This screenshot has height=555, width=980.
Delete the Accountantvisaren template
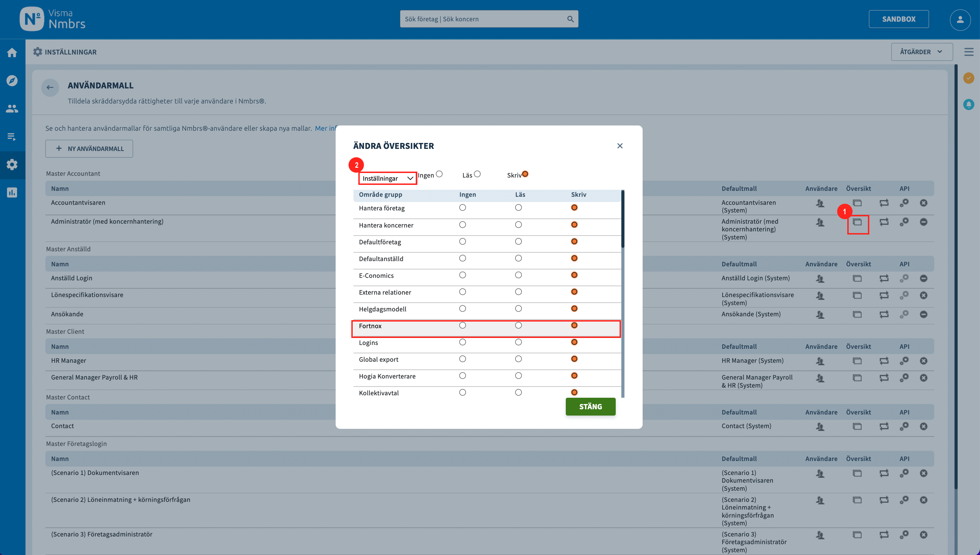[923, 203]
